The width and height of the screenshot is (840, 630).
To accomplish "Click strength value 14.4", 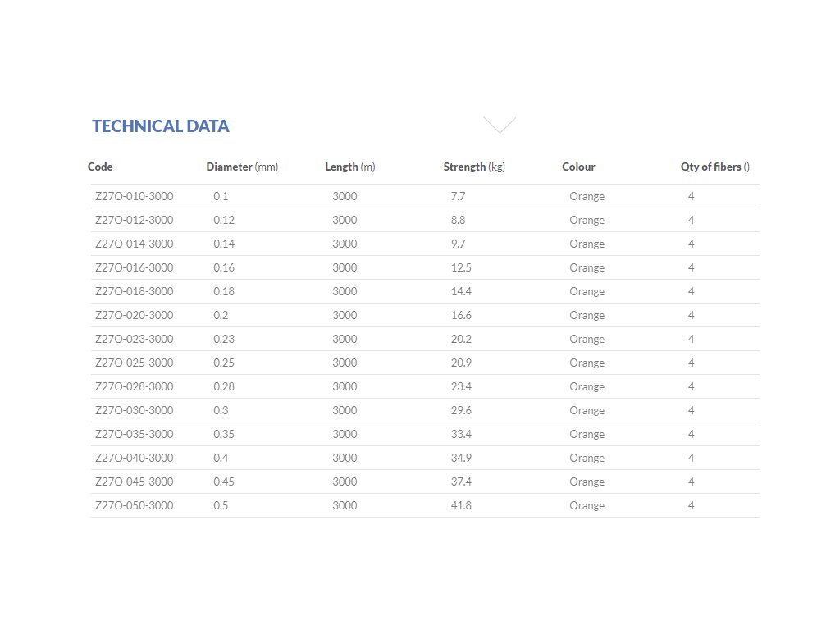I will pos(461,291).
